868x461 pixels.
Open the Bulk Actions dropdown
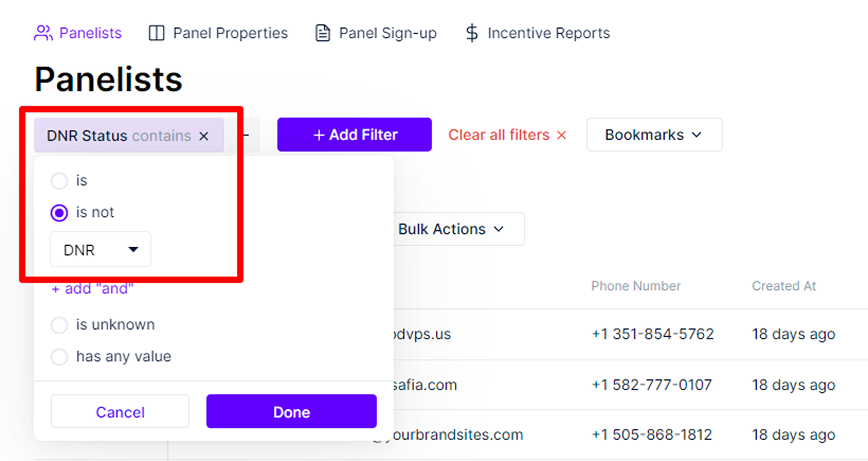coord(458,229)
